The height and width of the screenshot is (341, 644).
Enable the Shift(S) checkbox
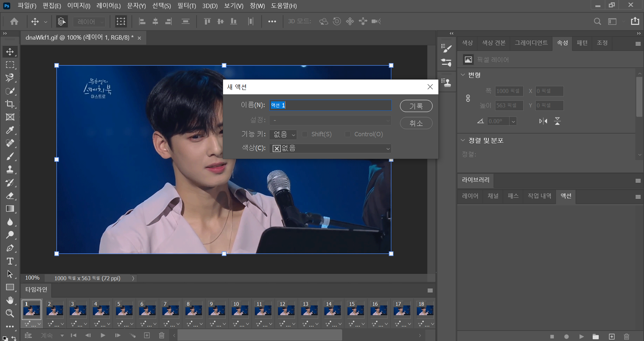[x=305, y=134]
